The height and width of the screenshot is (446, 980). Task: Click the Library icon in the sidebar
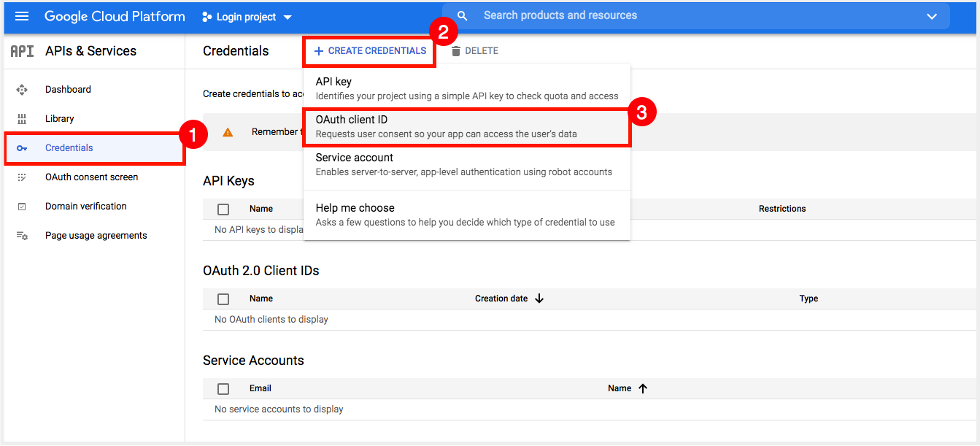pos(22,119)
